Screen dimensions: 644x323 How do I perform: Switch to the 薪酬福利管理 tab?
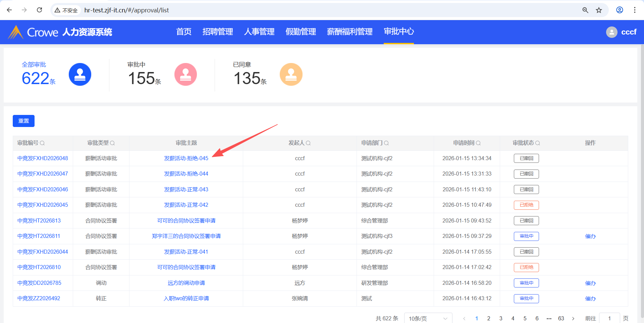350,32
